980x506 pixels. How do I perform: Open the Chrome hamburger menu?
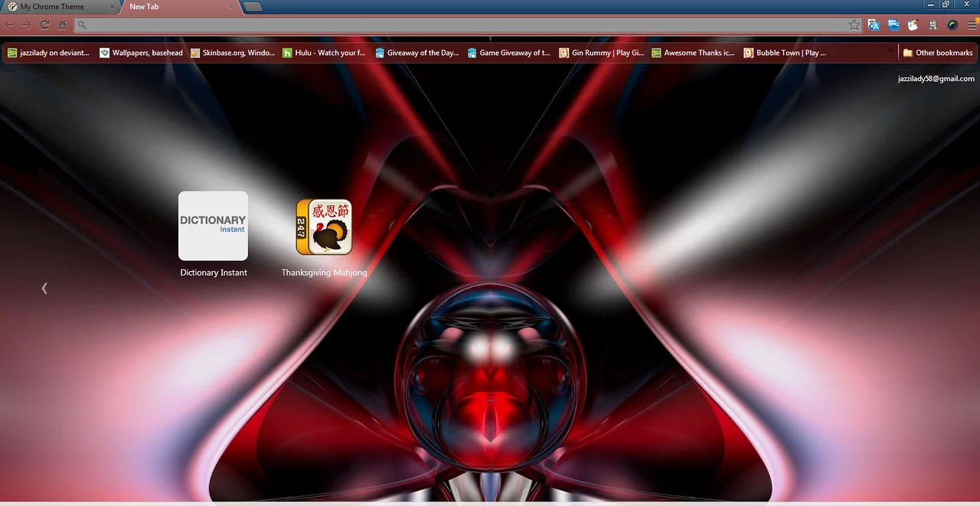tap(972, 25)
